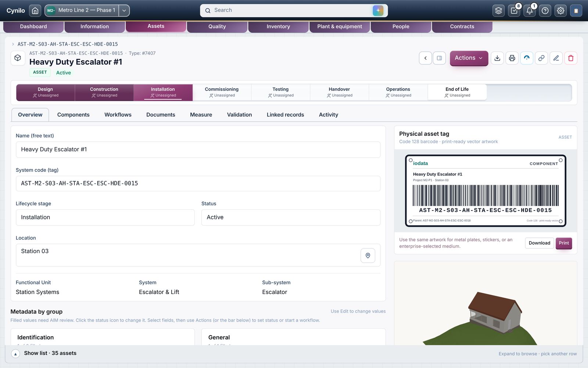Click the Name free text field
This screenshot has width=588, height=368.
[x=198, y=150]
